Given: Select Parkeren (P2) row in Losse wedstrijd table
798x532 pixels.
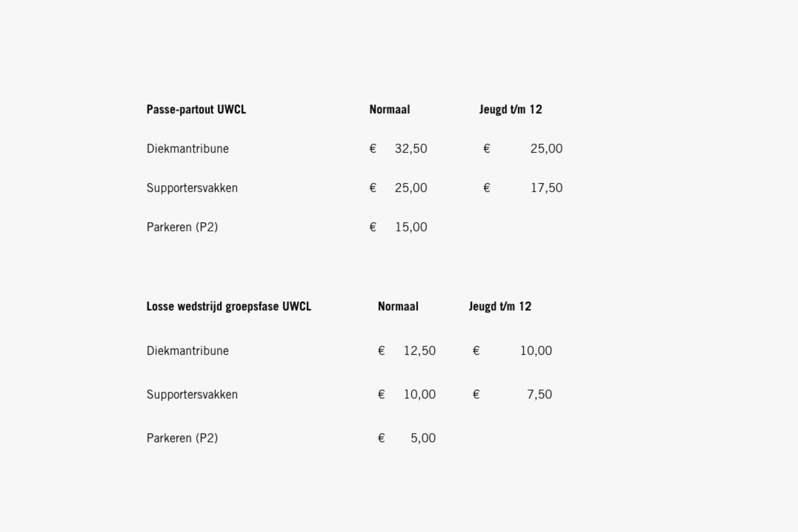Looking at the screenshot, I should pyautogui.click(x=291, y=438).
